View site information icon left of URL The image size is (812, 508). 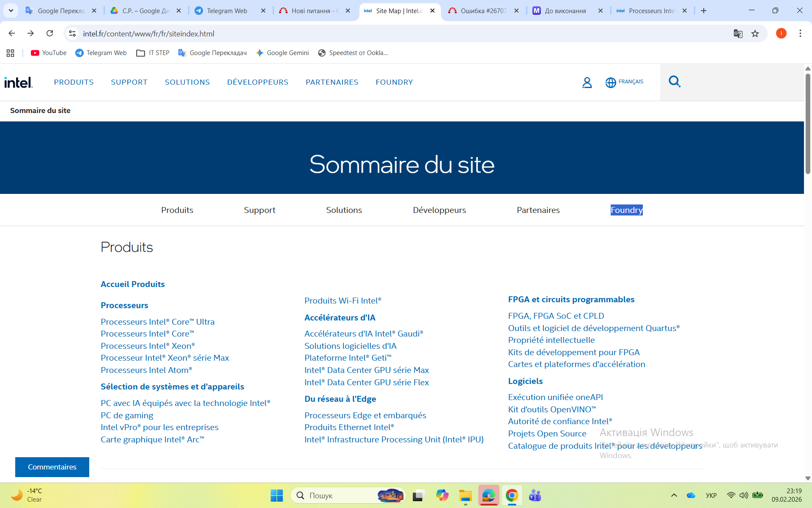[x=72, y=33]
